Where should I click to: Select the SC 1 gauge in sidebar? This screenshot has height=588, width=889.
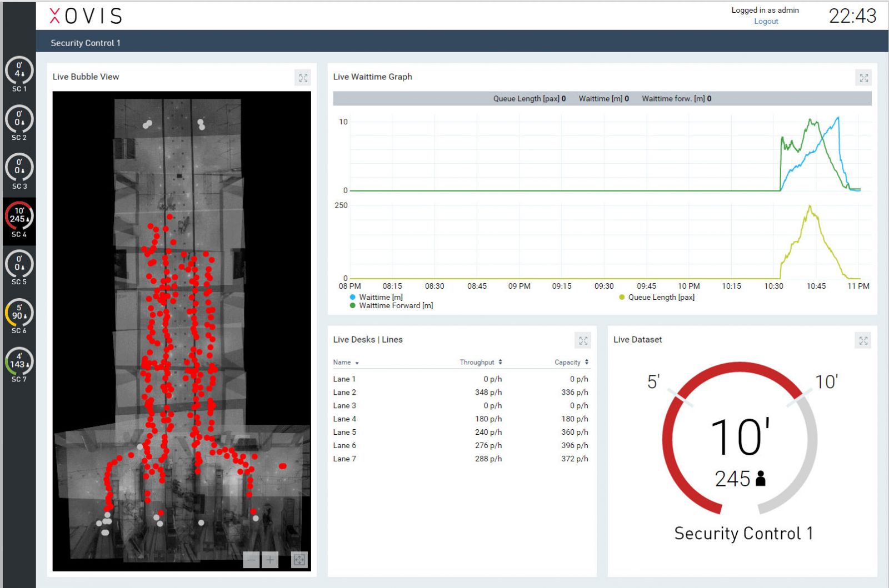(x=19, y=73)
